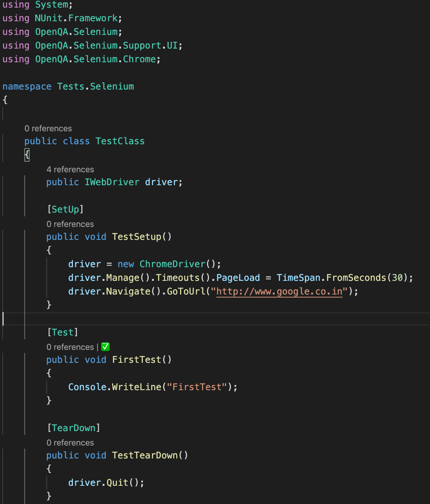Select the ChromeDriver identifier in TestSetup

tap(172, 264)
